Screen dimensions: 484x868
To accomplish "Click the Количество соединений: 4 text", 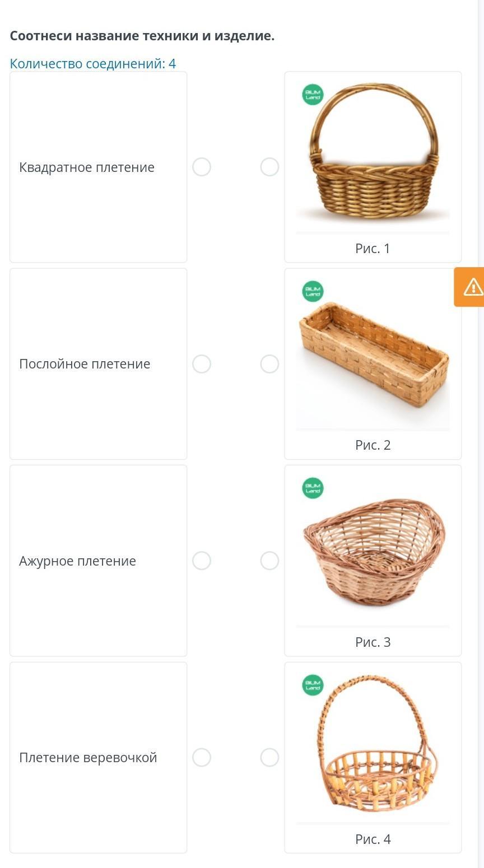I will click(x=93, y=64).
